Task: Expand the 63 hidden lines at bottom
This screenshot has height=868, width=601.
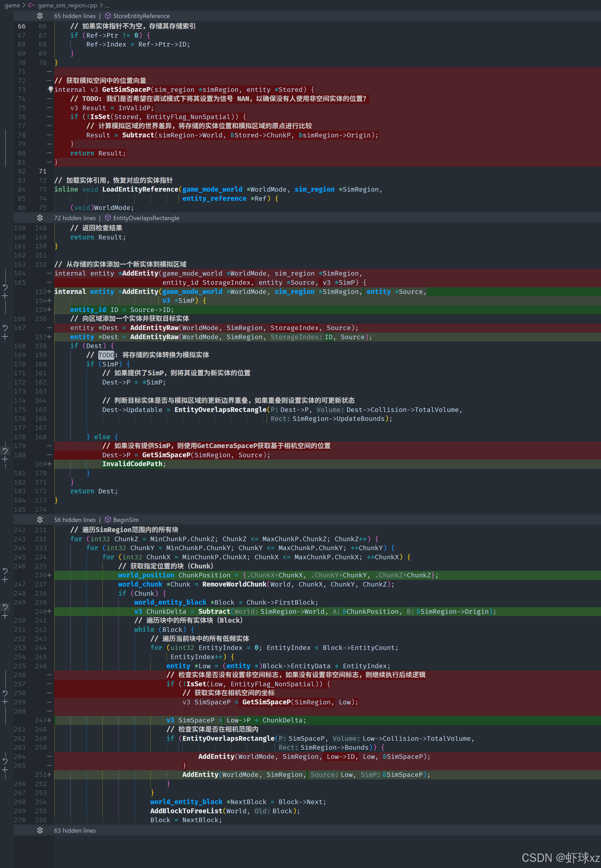Action: [40, 830]
